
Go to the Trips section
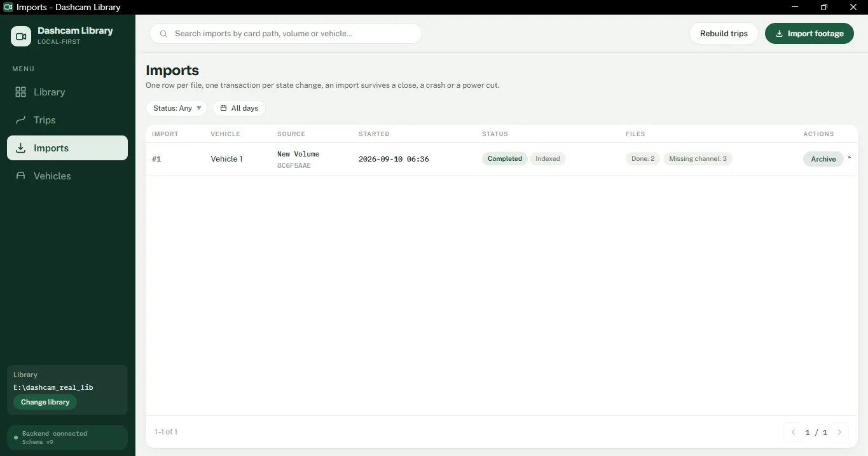click(x=67, y=120)
